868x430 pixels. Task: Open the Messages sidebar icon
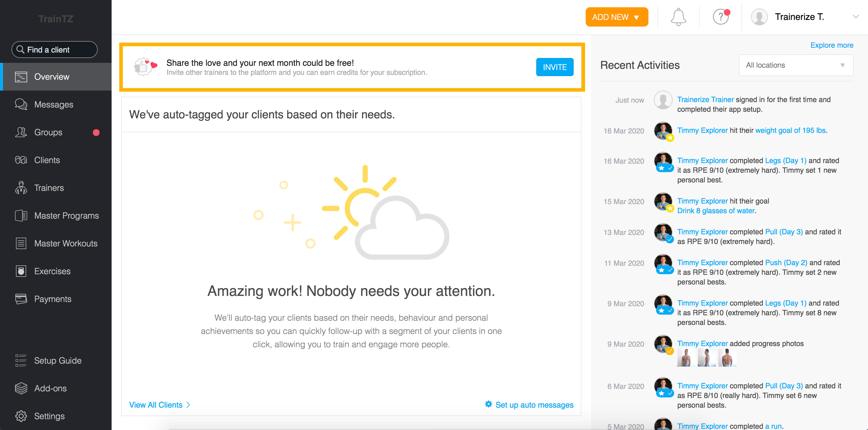pos(21,104)
